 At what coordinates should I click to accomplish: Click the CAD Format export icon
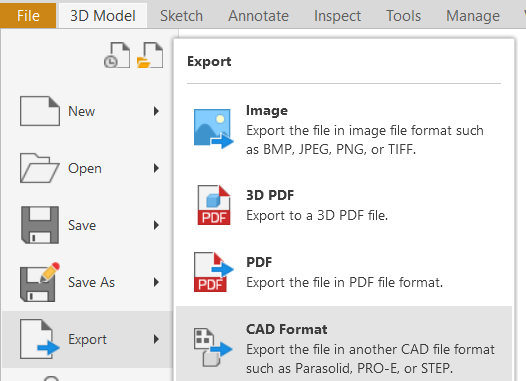pyautogui.click(x=213, y=347)
